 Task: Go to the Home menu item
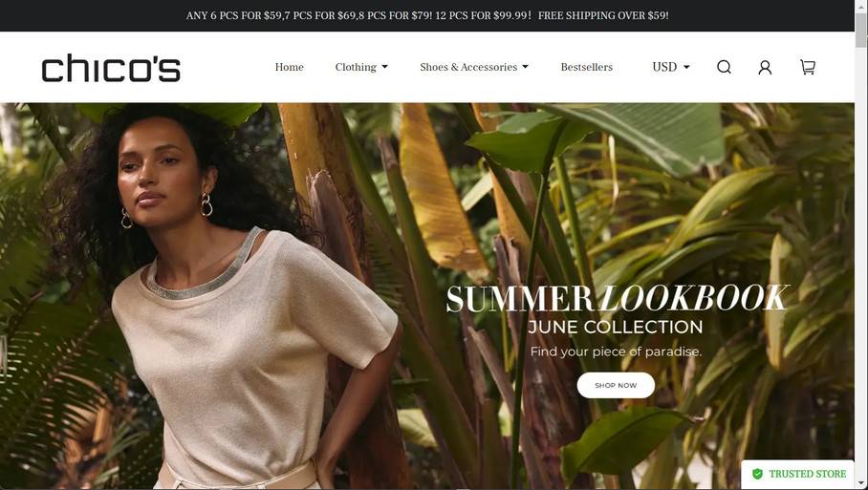point(289,67)
